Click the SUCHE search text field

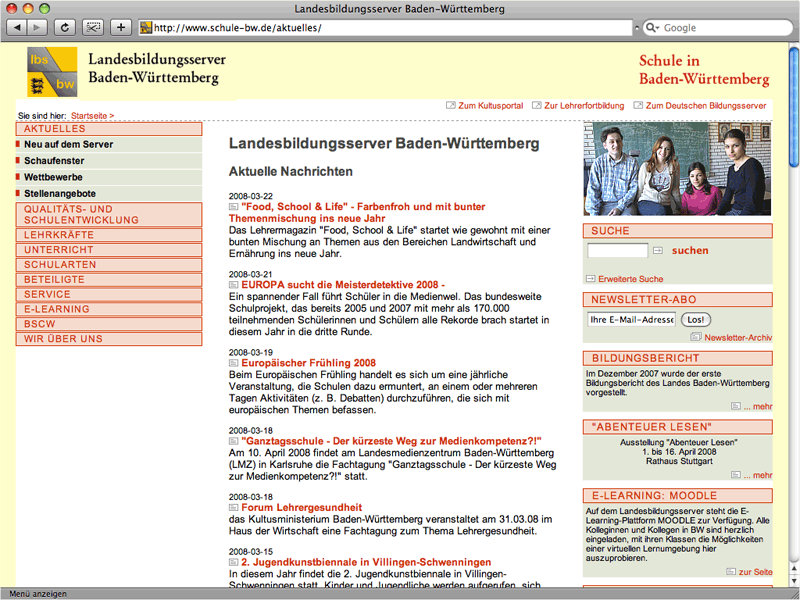click(x=617, y=251)
